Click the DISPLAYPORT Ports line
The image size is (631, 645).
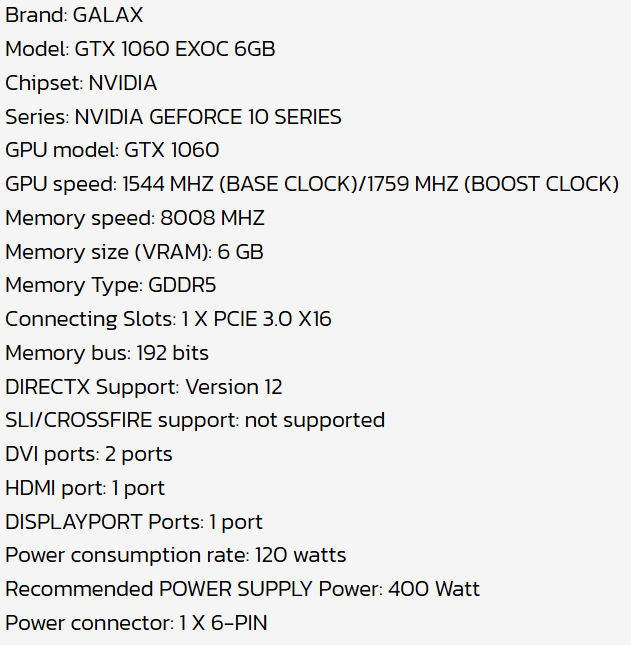click(x=134, y=522)
